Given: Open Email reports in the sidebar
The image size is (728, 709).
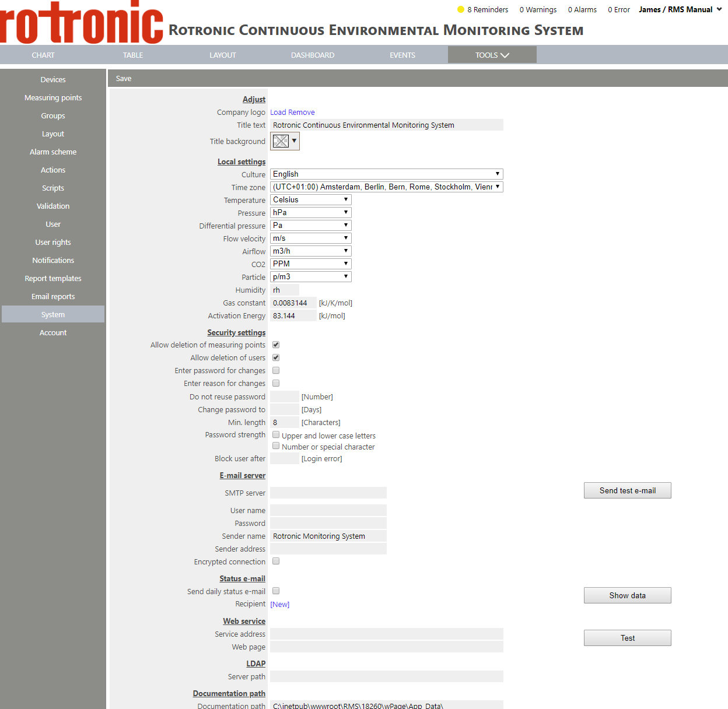Looking at the screenshot, I should click(x=53, y=296).
